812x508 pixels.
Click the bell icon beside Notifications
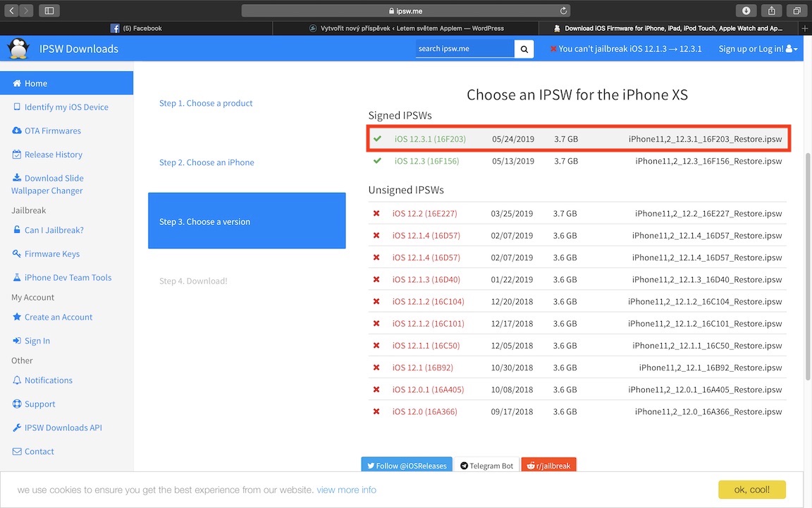[x=17, y=380]
